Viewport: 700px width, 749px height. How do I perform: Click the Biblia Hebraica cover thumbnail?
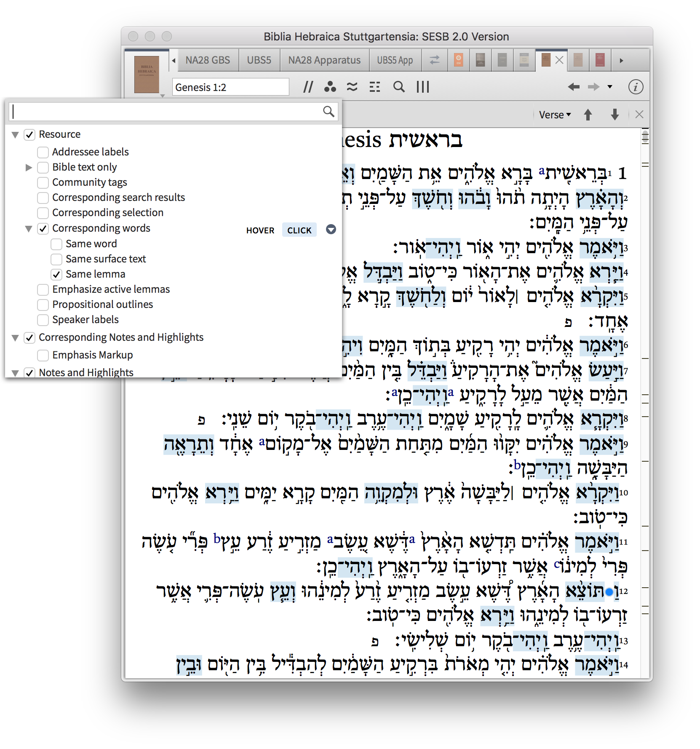pyautogui.click(x=147, y=74)
